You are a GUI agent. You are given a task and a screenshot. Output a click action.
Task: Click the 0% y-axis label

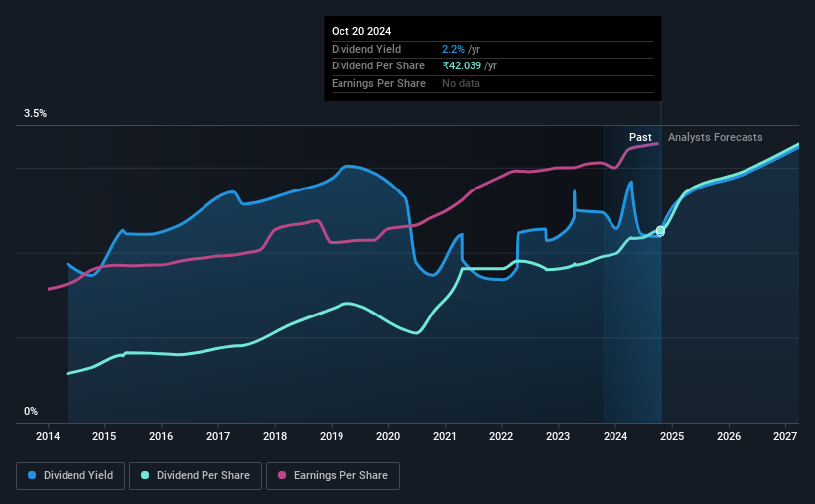pyautogui.click(x=31, y=411)
